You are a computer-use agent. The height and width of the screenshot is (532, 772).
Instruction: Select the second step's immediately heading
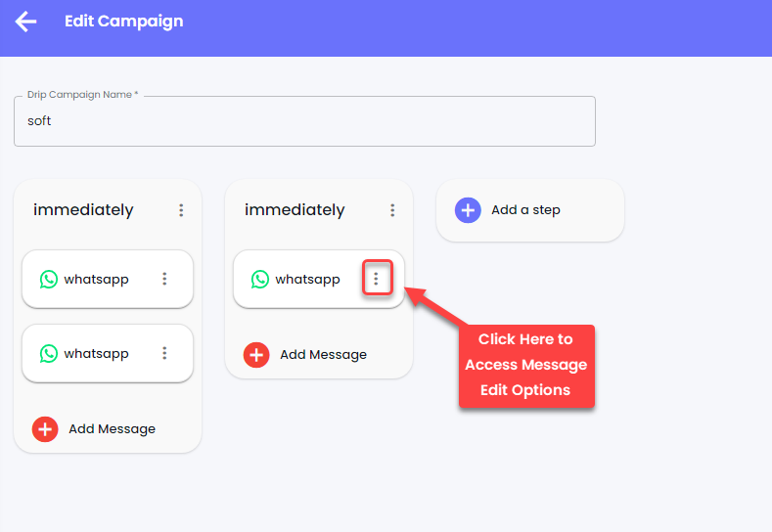tap(295, 210)
